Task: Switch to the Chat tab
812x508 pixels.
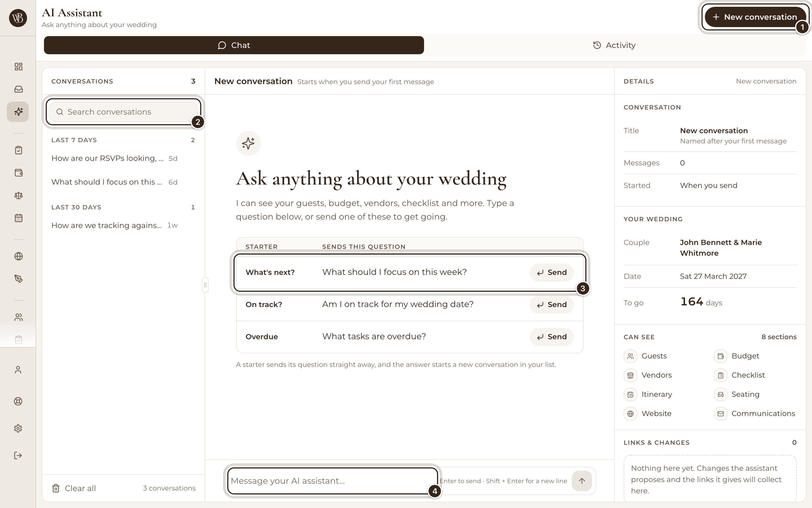Action: tap(234, 45)
